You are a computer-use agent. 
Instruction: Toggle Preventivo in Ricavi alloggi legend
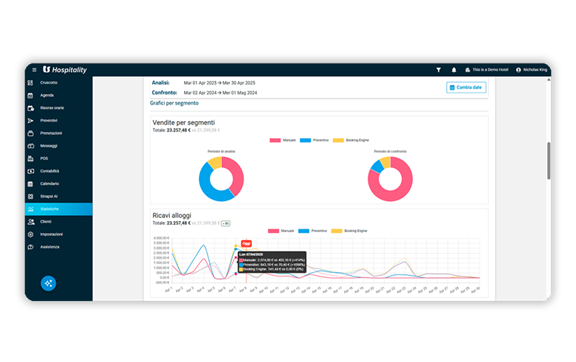[x=313, y=231]
